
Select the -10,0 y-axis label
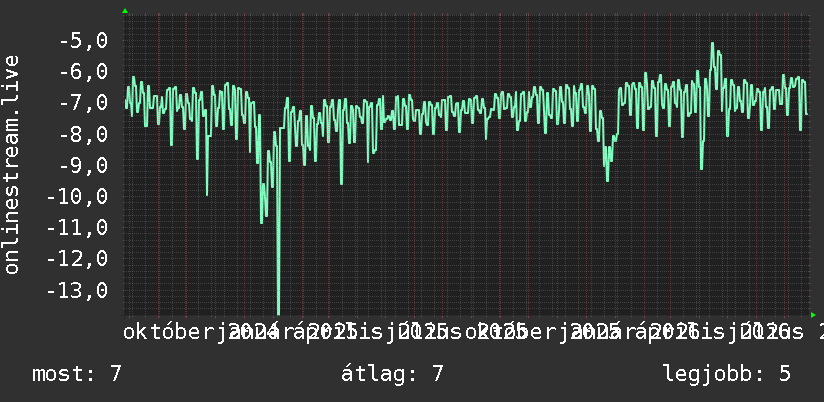[77, 197]
